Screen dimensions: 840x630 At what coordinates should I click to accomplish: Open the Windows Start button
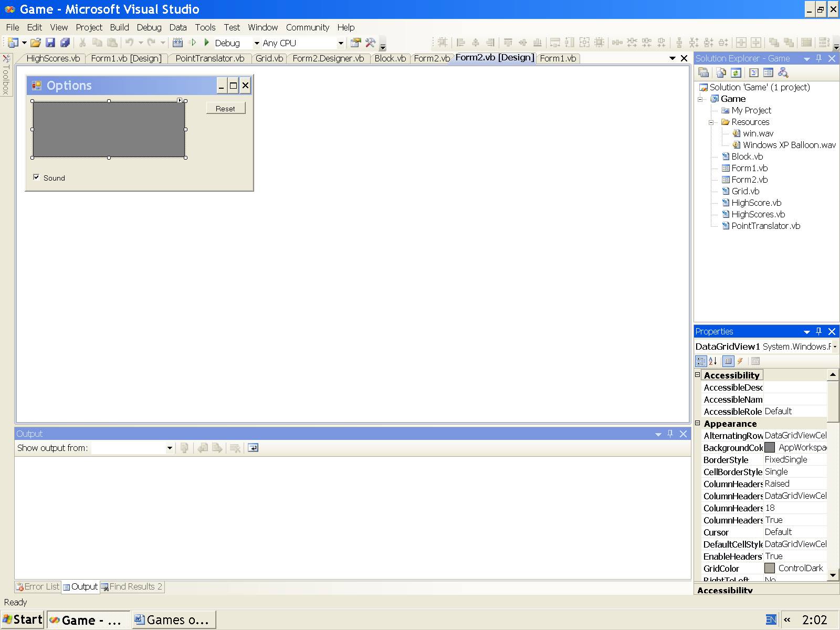click(22, 619)
